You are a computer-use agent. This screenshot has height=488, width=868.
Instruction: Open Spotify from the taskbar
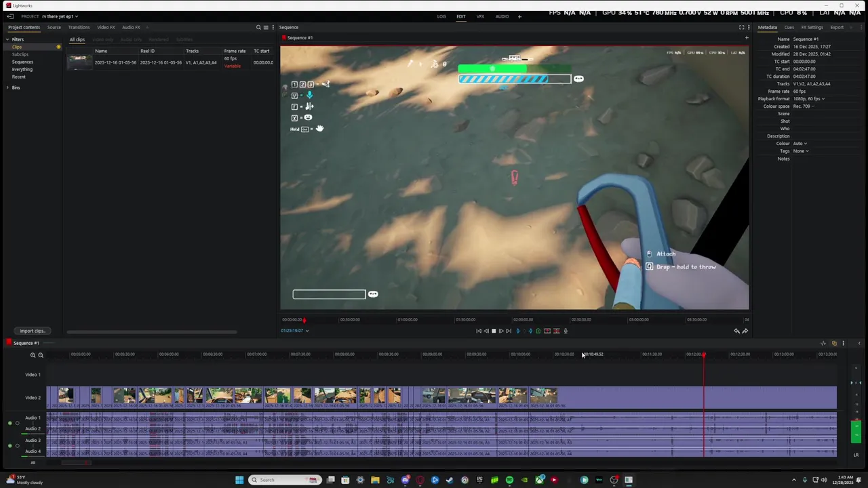pos(509,480)
